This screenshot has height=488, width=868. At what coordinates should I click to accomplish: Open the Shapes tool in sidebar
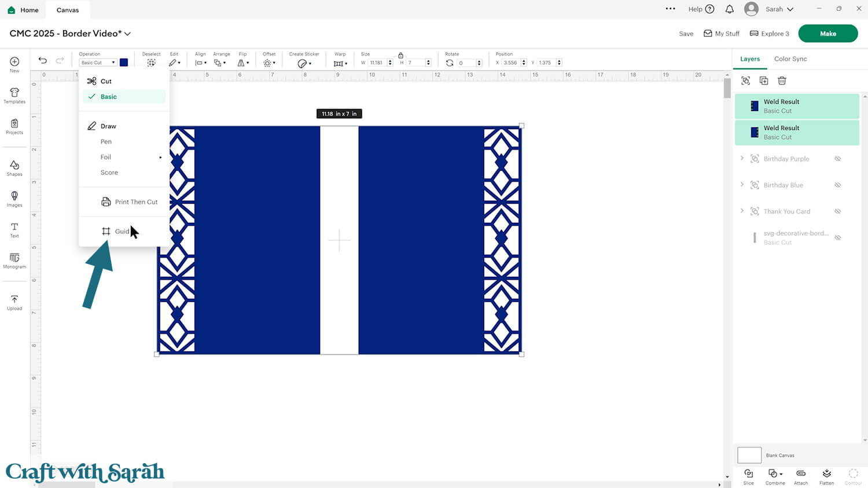pyautogui.click(x=14, y=168)
